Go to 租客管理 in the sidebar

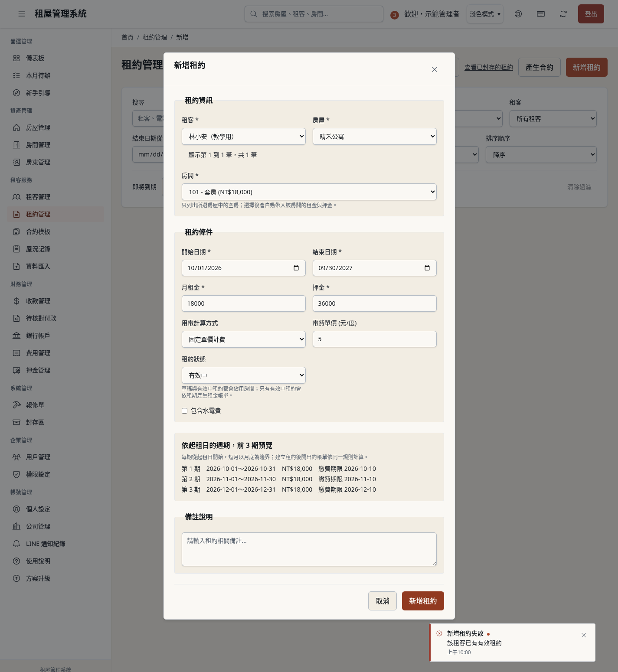pyautogui.click(x=56, y=197)
